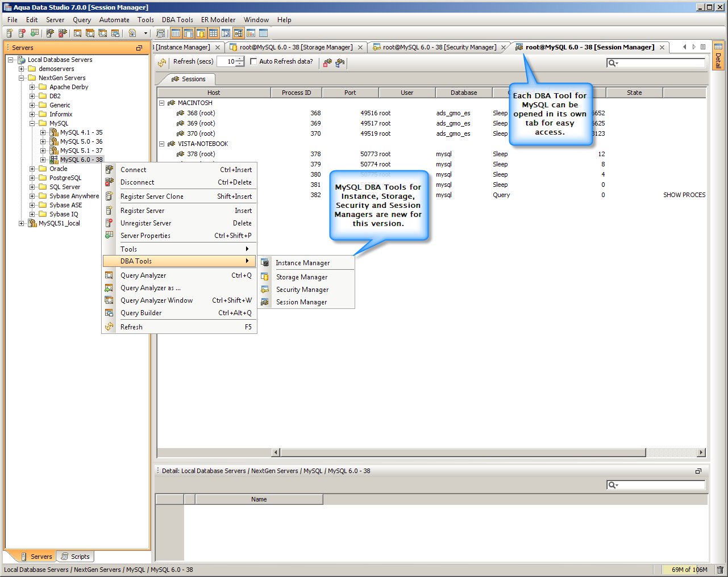Click the right arrow of the sessions horizontal scrollbar
This screenshot has height=577, width=728.
(x=701, y=453)
